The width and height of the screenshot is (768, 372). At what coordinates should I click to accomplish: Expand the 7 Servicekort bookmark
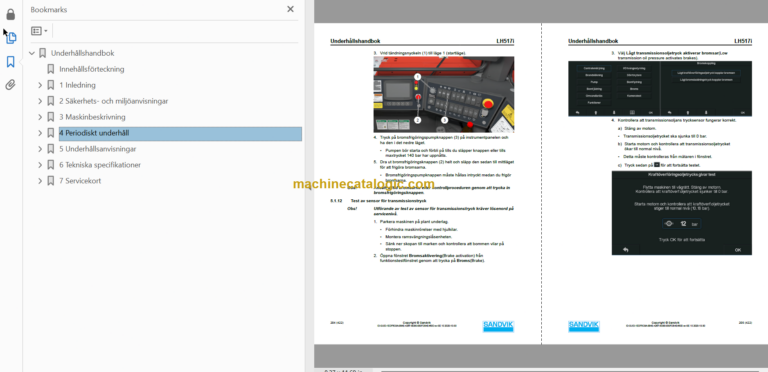[40, 181]
